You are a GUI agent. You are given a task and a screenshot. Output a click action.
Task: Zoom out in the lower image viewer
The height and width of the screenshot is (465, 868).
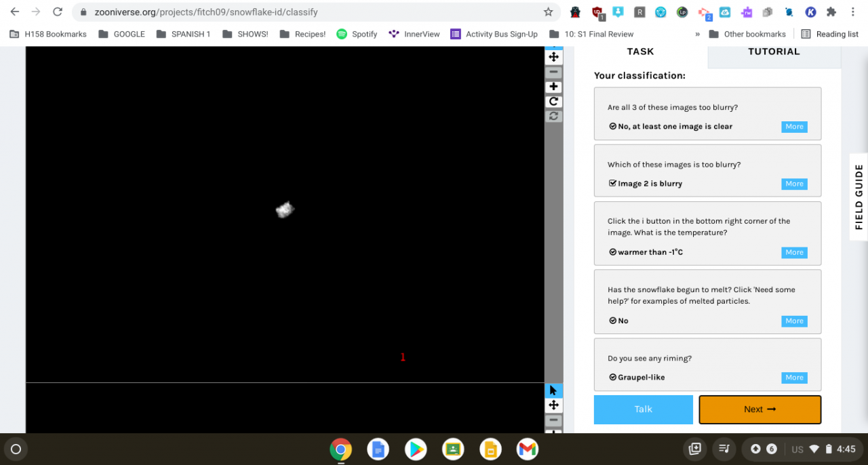click(554, 420)
